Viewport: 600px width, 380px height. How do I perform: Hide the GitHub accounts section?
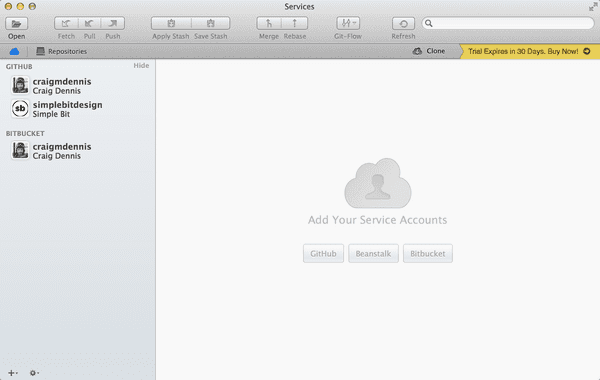pyautogui.click(x=141, y=66)
